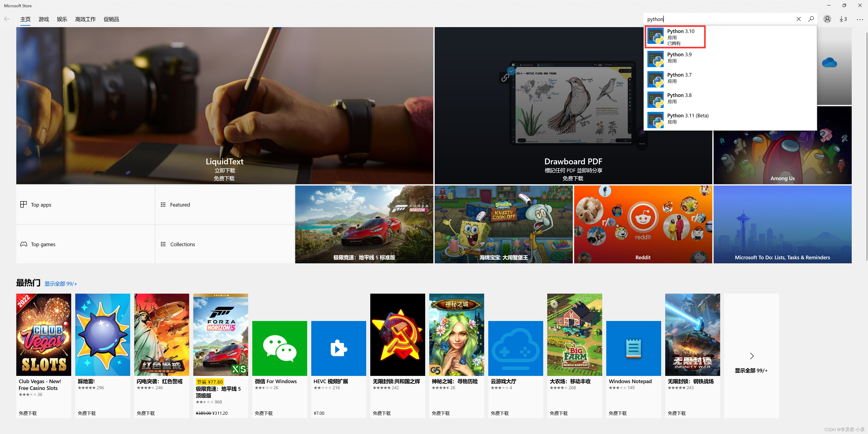This screenshot has height=434, width=868.
Task: Click the Python 3.10 app icon
Action: tap(655, 36)
